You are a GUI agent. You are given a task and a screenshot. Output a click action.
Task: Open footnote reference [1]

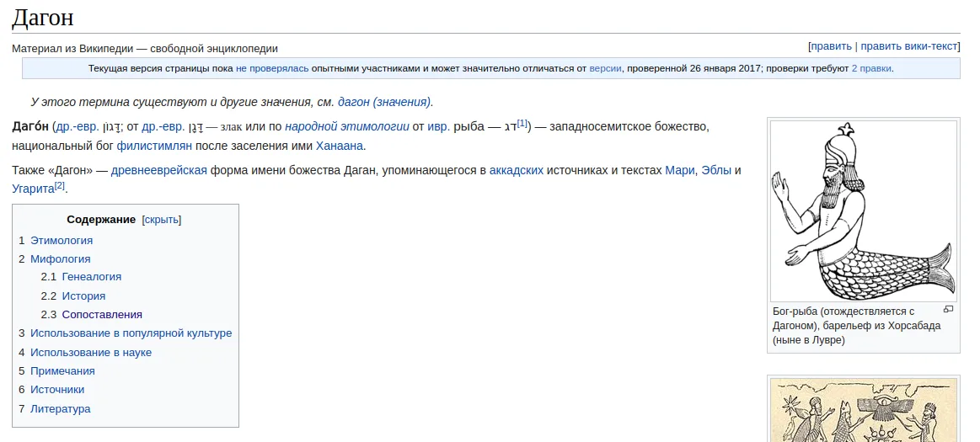(522, 124)
